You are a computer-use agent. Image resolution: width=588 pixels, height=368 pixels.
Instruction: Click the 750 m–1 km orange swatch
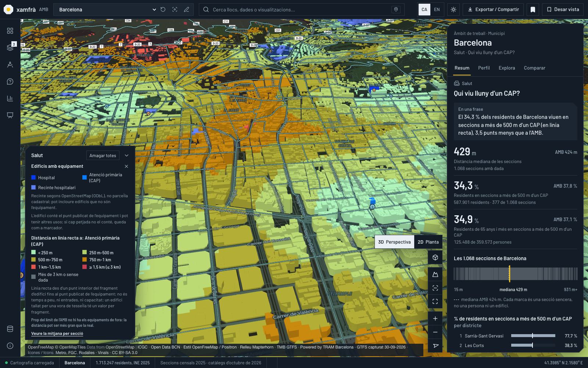(x=85, y=260)
